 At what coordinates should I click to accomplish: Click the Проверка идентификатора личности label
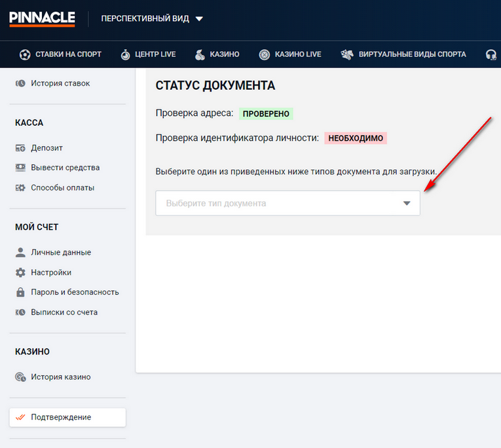point(237,138)
